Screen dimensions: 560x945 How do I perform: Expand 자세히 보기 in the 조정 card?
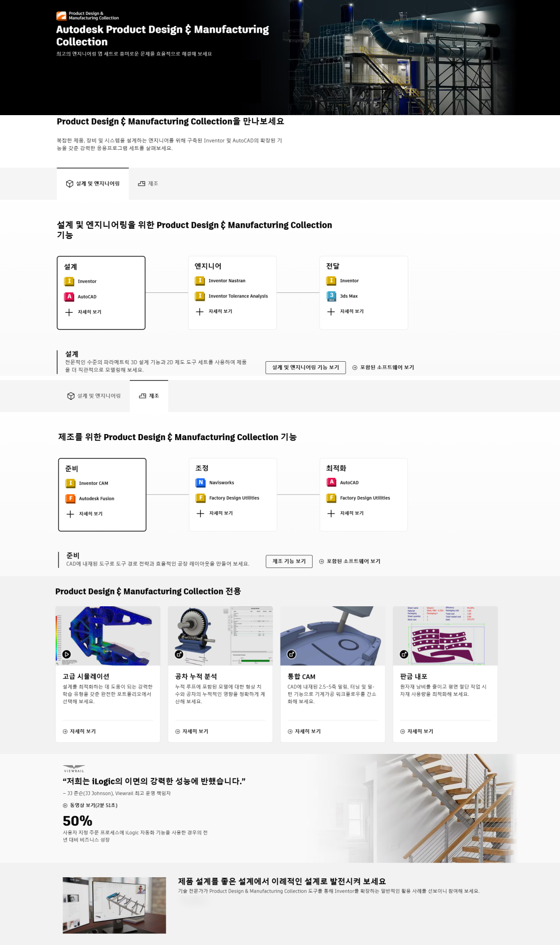click(x=215, y=513)
